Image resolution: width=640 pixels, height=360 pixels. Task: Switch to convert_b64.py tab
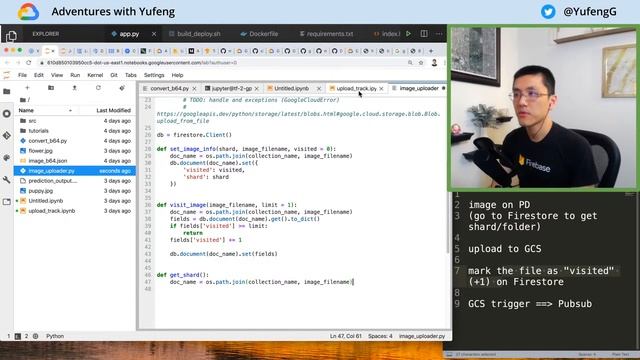tap(169, 89)
